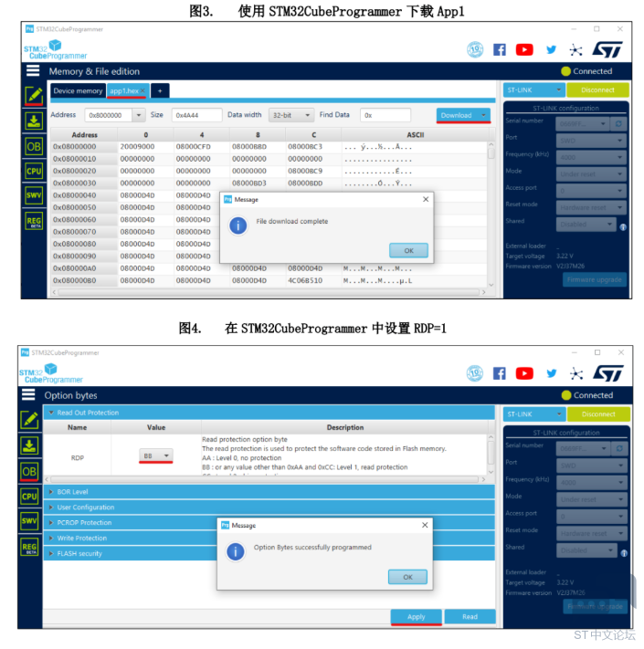Add new tab with plus button
The width and height of the screenshot is (644, 649).
160,90
